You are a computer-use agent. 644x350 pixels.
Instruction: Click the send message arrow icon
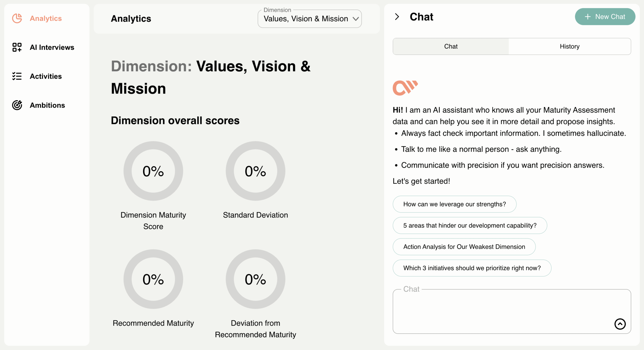[x=620, y=324]
